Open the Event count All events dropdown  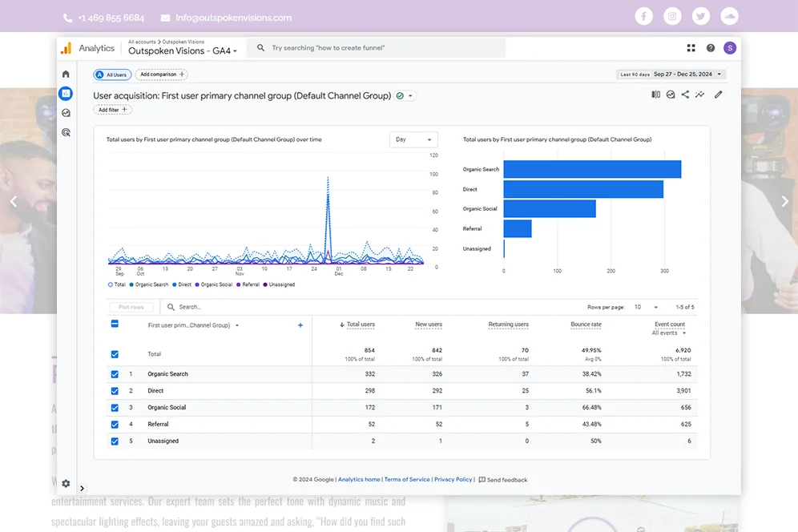(x=669, y=333)
